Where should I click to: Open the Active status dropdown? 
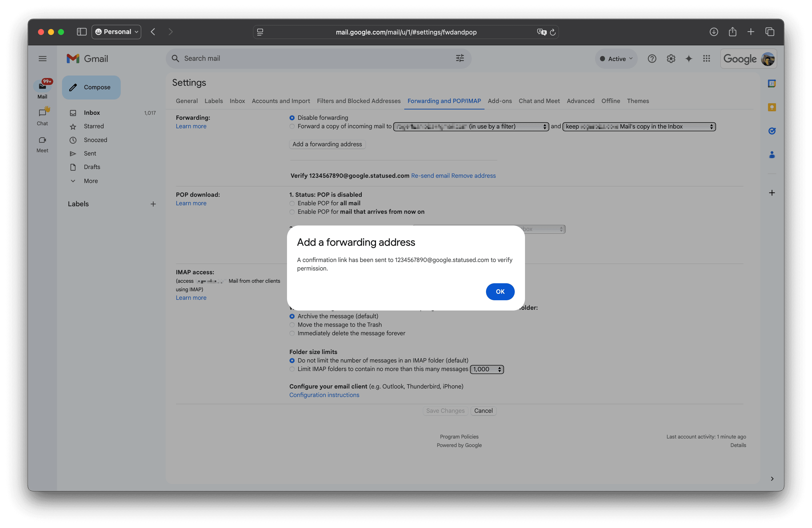616,58
